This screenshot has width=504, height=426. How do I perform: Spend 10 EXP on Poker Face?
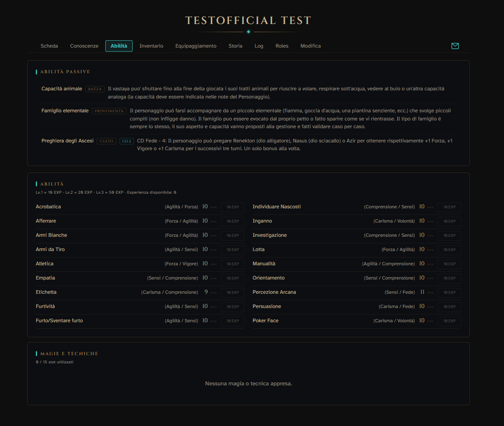(449, 321)
